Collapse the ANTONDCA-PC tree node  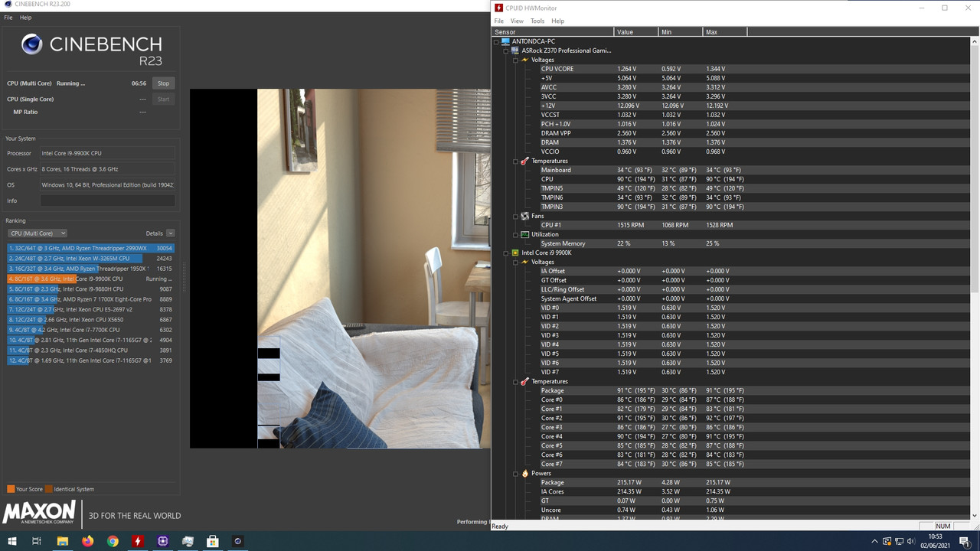coord(497,41)
